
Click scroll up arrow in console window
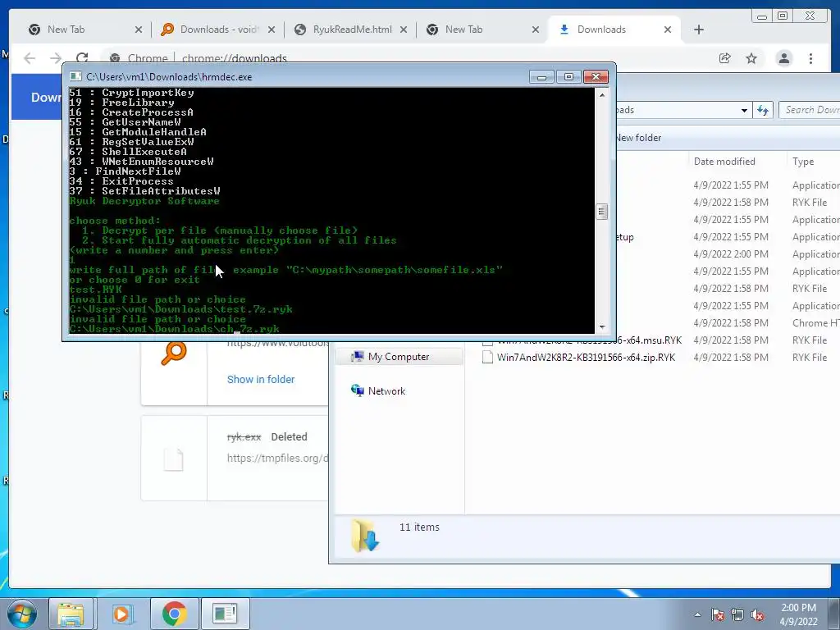tap(602, 95)
